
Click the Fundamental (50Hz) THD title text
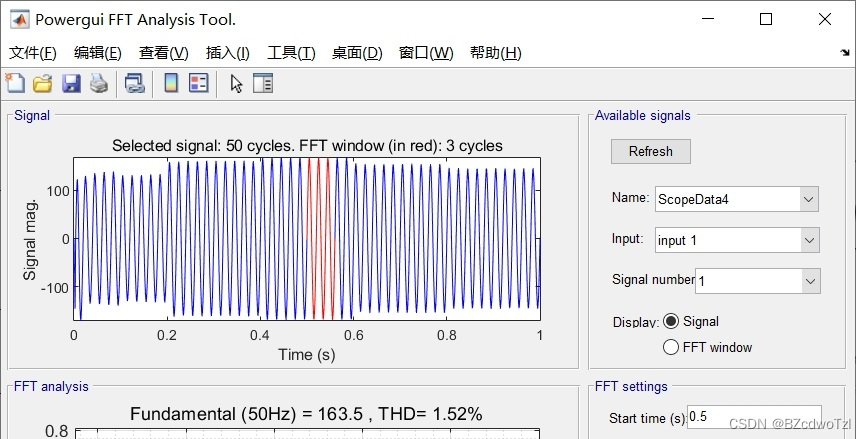point(307,414)
